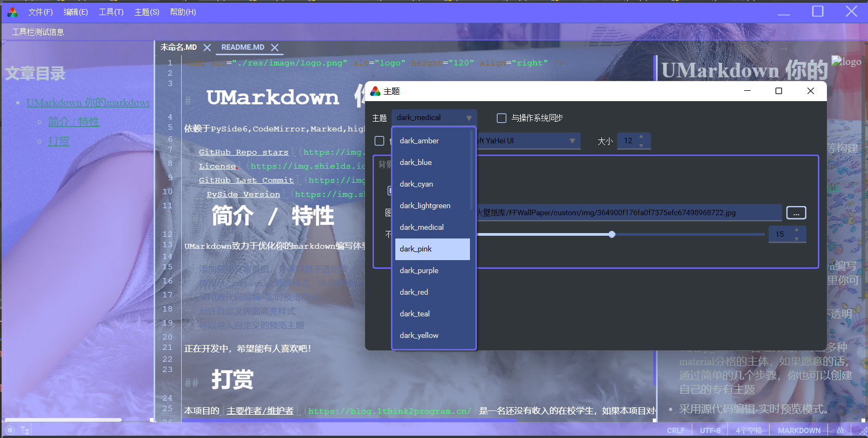Click 4个空格 indent setting in status bar
The height and width of the screenshot is (438, 868).
pos(748,430)
